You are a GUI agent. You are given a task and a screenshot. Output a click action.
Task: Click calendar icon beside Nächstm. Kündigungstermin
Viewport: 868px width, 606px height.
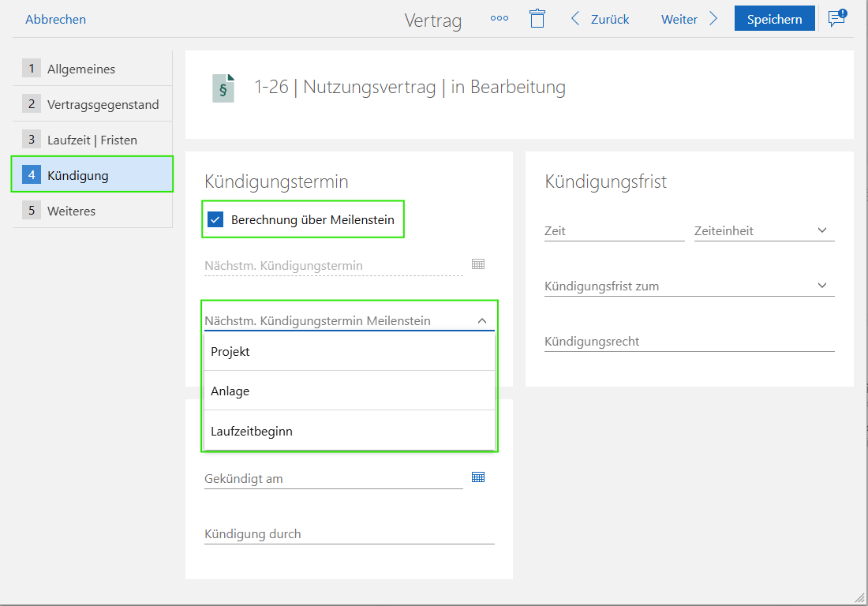point(478,264)
